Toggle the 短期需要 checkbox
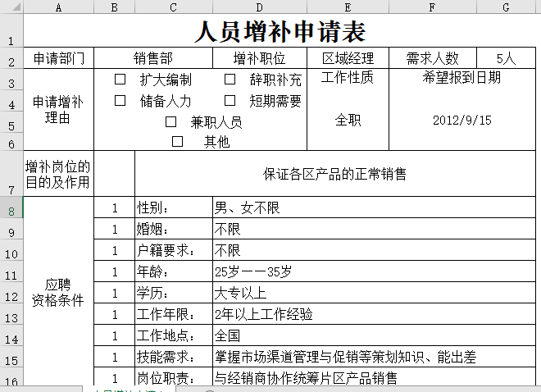This screenshot has height=392, width=541. (x=230, y=101)
